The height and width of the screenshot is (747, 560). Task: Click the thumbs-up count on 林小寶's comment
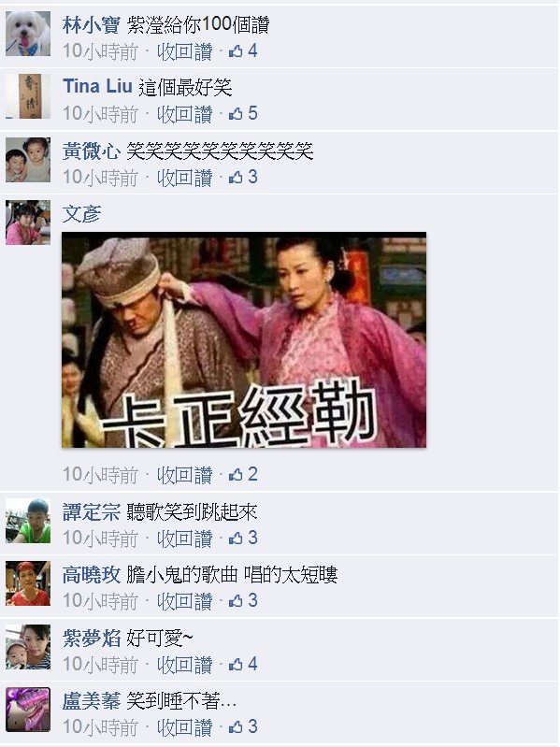[x=252, y=51]
